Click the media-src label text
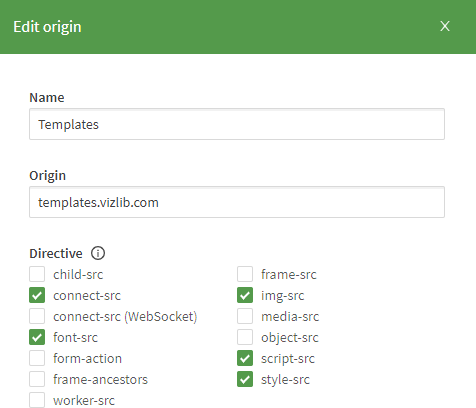Screen dimensions: 476x408 (290, 317)
